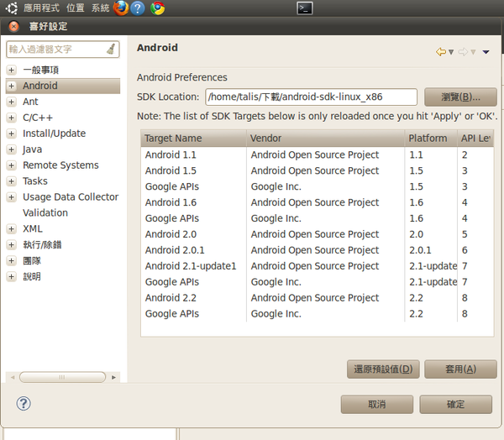
Task: Go back with the yellow arrow icon
Action: point(441,51)
